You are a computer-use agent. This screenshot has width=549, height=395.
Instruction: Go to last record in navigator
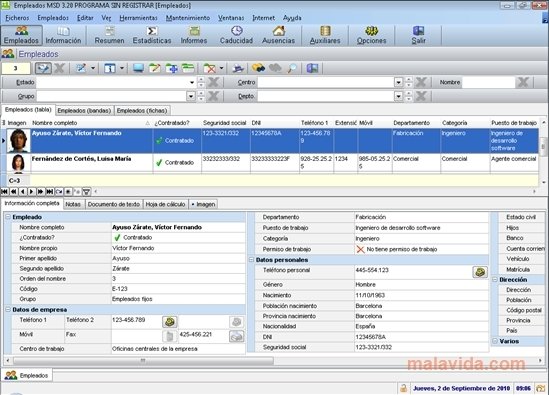point(50,192)
